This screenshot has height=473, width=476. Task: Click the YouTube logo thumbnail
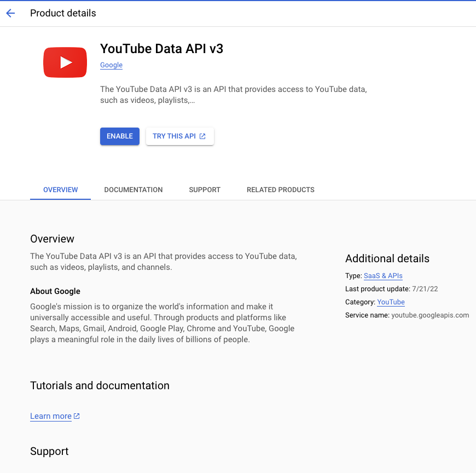tap(65, 62)
